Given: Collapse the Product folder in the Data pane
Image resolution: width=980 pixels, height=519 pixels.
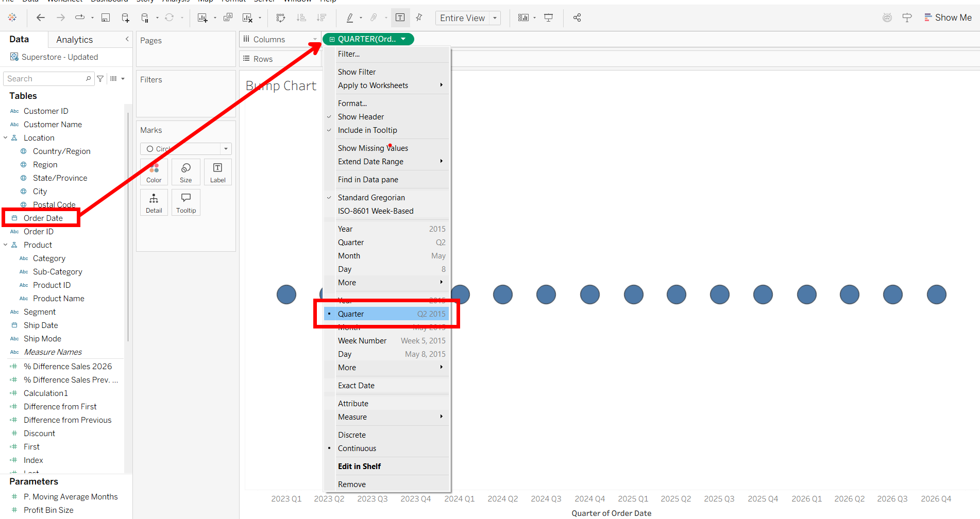Looking at the screenshot, I should coord(6,245).
